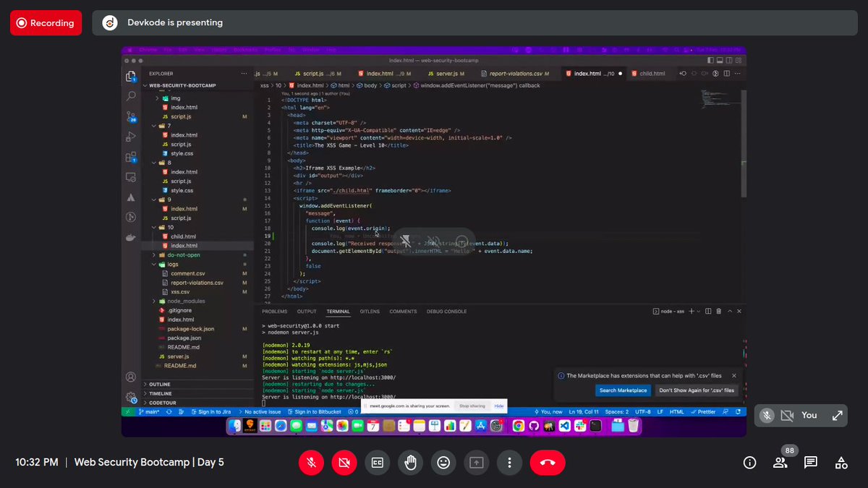Click the Search Marketplace button

coord(624,390)
